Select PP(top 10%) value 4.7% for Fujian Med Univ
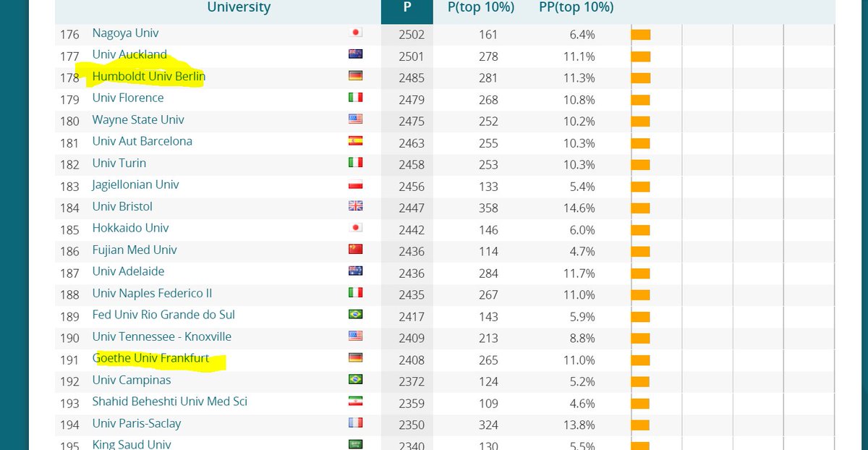Image resolution: width=868 pixels, height=450 pixels. 582,252
